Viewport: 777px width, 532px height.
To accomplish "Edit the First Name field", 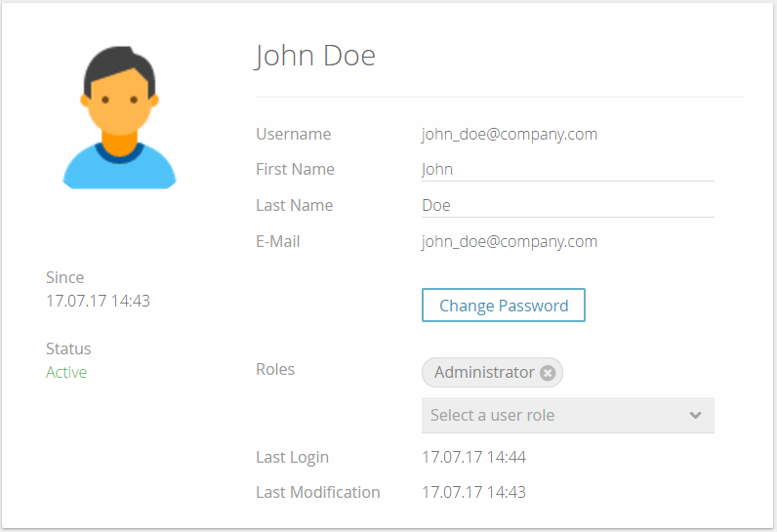I will tap(568, 170).
